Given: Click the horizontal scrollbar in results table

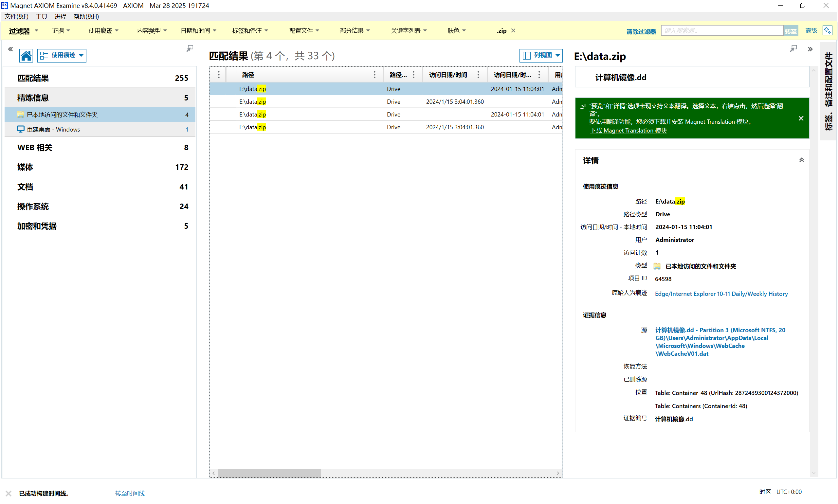Looking at the screenshot, I should click(x=269, y=473).
